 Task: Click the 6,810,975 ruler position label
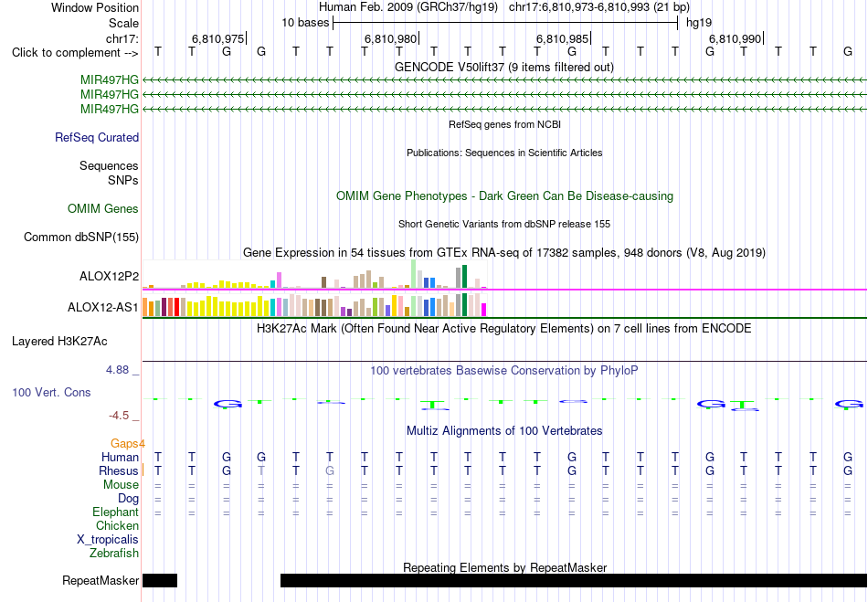[x=217, y=38]
